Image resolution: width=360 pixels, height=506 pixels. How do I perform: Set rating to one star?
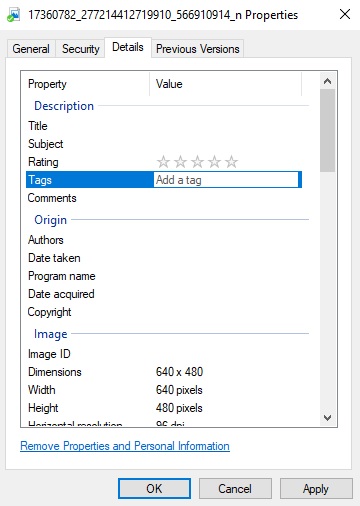163,162
